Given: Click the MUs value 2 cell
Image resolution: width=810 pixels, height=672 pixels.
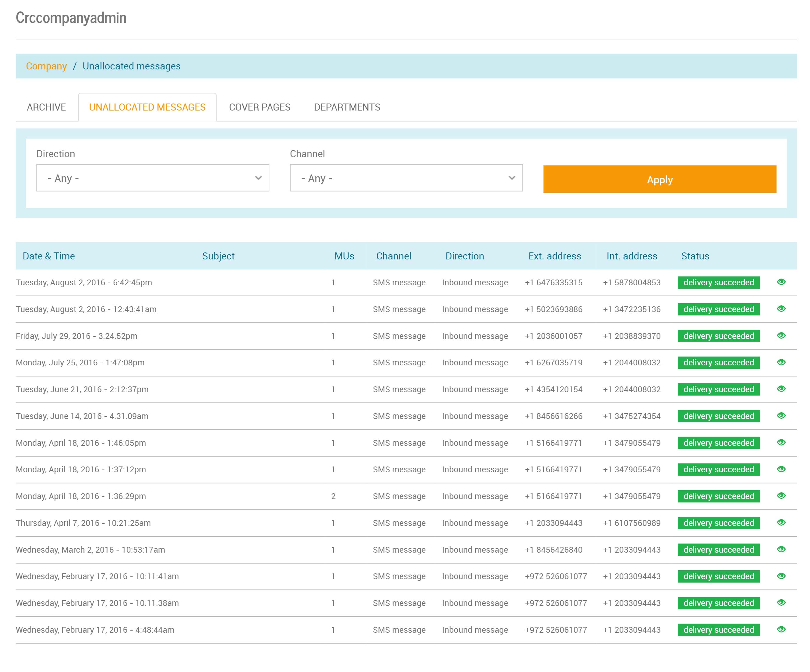Looking at the screenshot, I should pos(333,496).
